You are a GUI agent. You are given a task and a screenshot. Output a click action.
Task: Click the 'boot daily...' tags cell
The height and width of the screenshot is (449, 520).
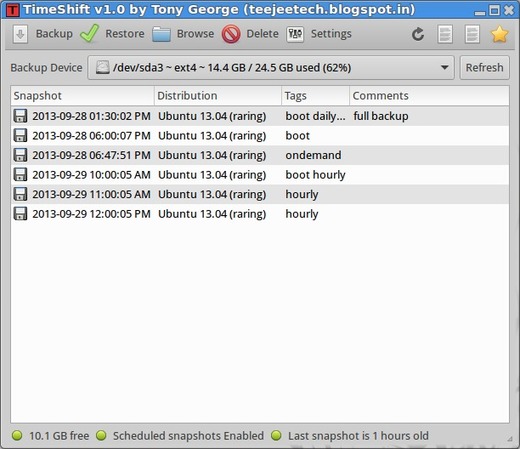tap(316, 116)
